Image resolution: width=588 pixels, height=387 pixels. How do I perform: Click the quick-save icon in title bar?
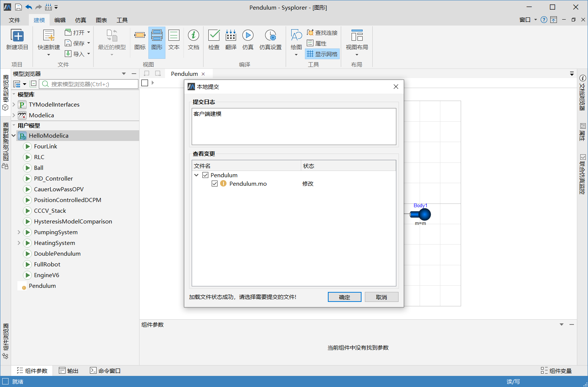pyautogui.click(x=19, y=7)
